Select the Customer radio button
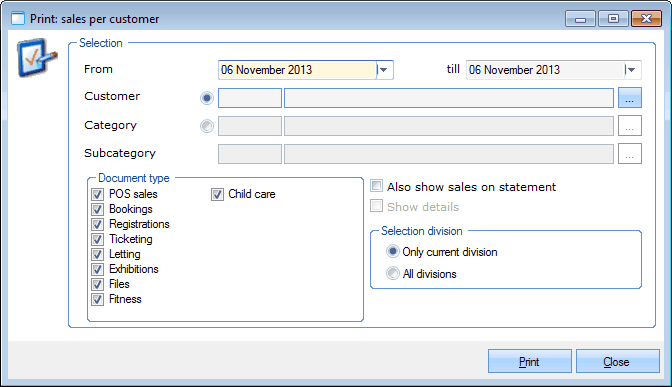672x387 pixels. pos(207,98)
